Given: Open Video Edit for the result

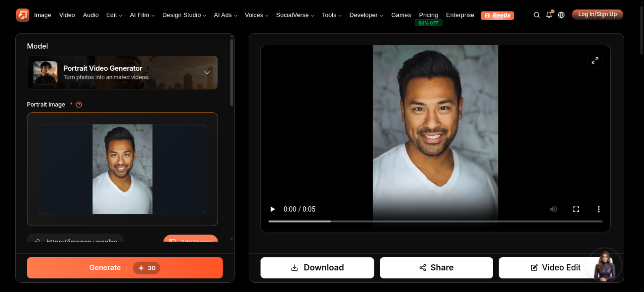Looking at the screenshot, I should click(555, 268).
